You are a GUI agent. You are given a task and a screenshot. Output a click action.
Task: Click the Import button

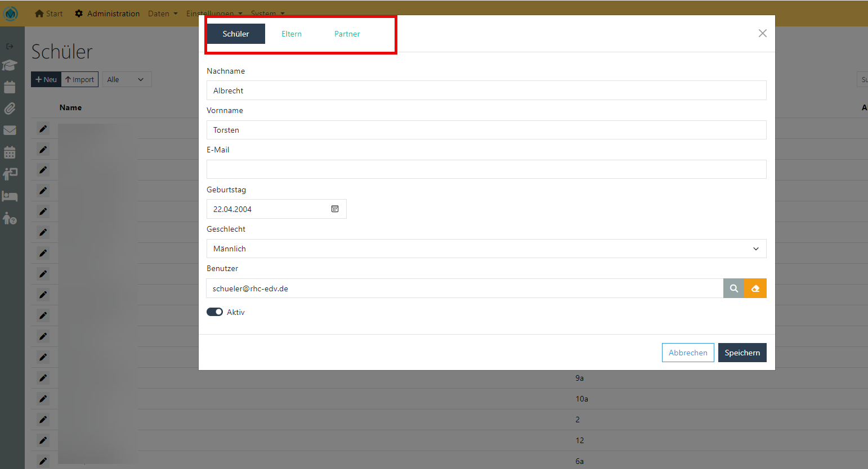[80, 79]
